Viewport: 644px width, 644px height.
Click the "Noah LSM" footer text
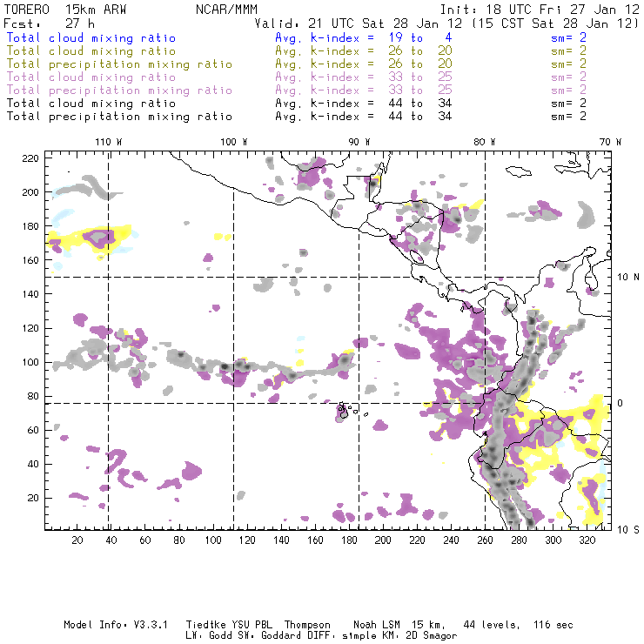pos(377,625)
